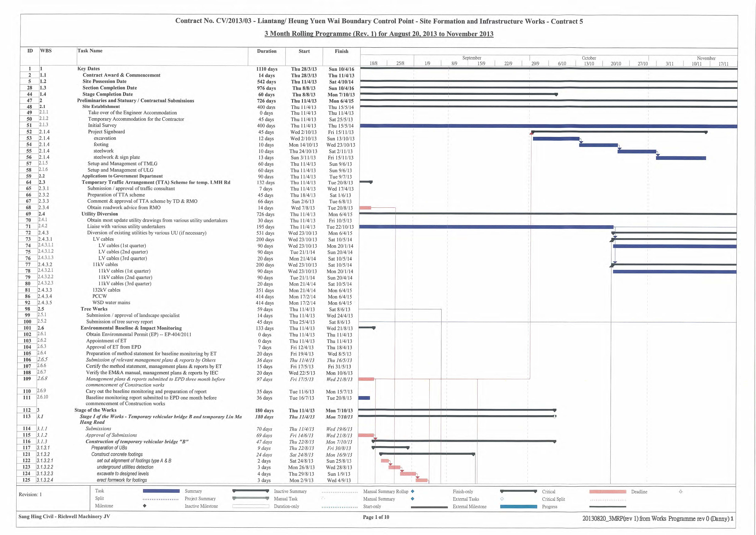Select the pink Obtain roadwork advice Gantt bar
Image resolution: width=756 pixels, height=535 pixels.
click(x=365, y=208)
